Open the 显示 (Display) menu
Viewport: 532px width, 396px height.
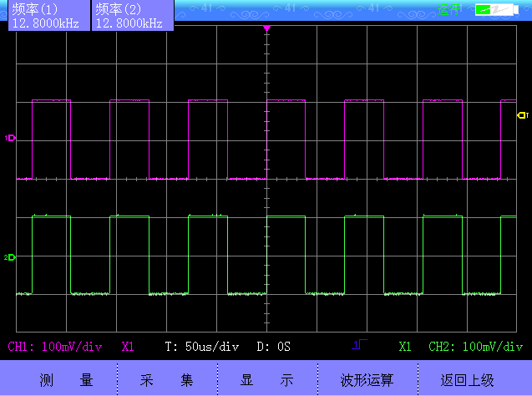(267, 379)
